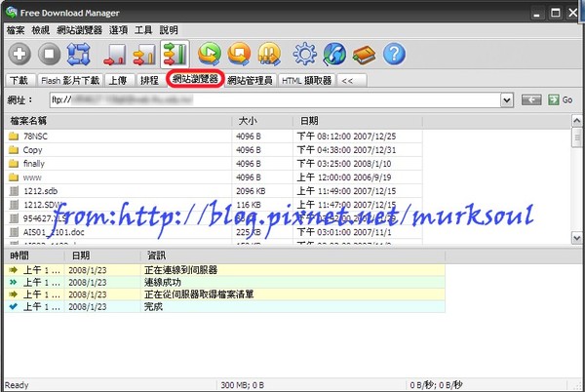The height and width of the screenshot is (392, 585).
Task: Open the 網站瀏覽器 menu in menu bar
Action: coord(80,30)
